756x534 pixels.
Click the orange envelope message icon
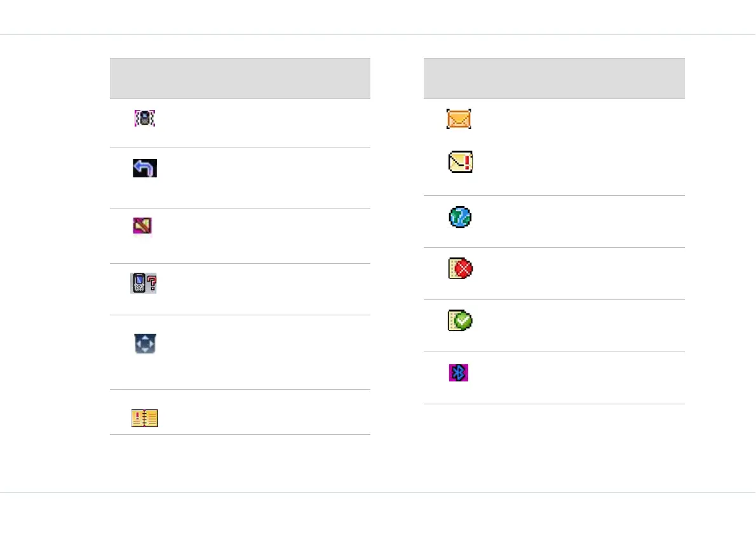(x=459, y=119)
